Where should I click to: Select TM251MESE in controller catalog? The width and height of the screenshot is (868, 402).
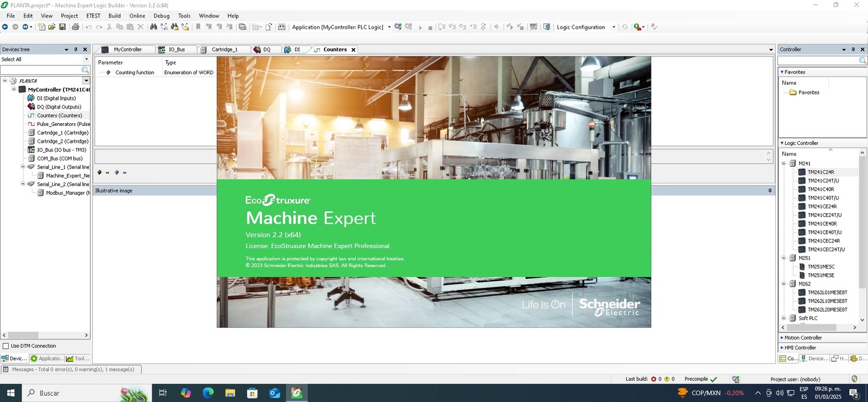click(x=821, y=275)
